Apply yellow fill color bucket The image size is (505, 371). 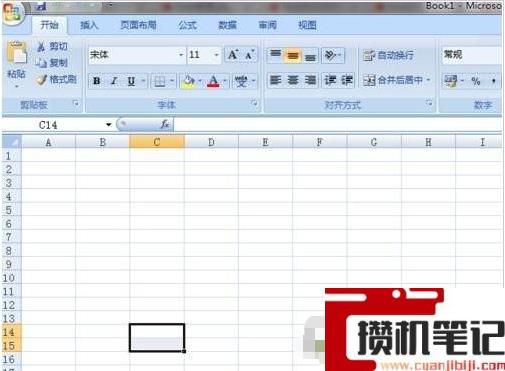[x=188, y=81]
